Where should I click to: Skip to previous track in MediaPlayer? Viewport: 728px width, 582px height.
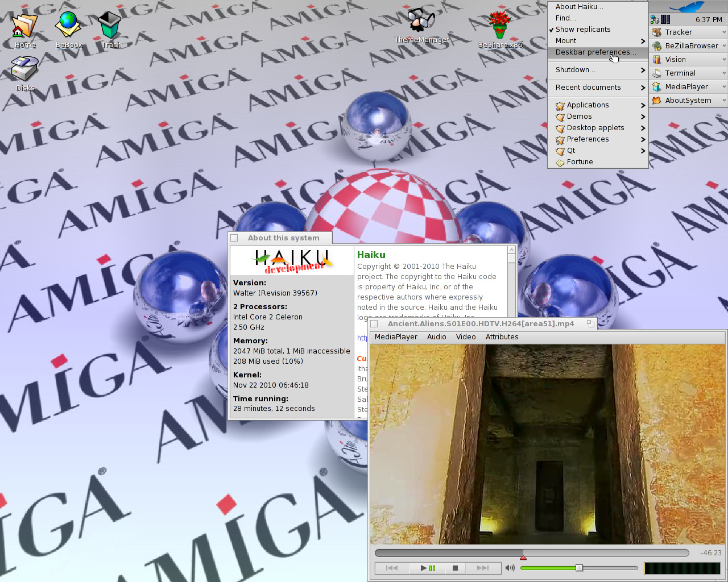click(392, 568)
